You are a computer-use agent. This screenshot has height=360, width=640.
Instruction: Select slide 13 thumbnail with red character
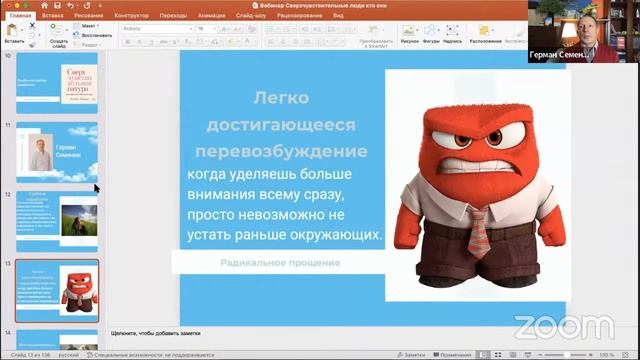tap(57, 291)
